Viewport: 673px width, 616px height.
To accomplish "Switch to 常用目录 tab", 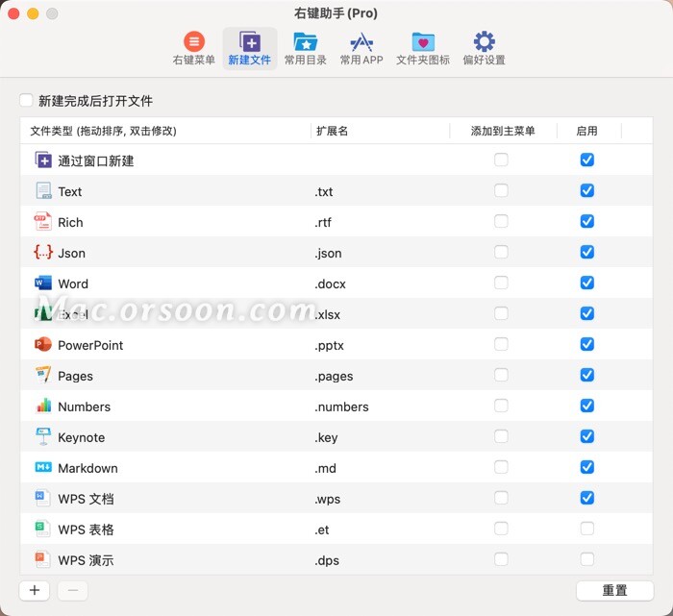I will 305,48.
